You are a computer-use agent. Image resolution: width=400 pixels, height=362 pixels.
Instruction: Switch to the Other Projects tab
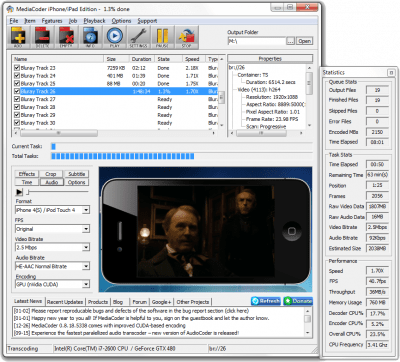pyautogui.click(x=193, y=302)
